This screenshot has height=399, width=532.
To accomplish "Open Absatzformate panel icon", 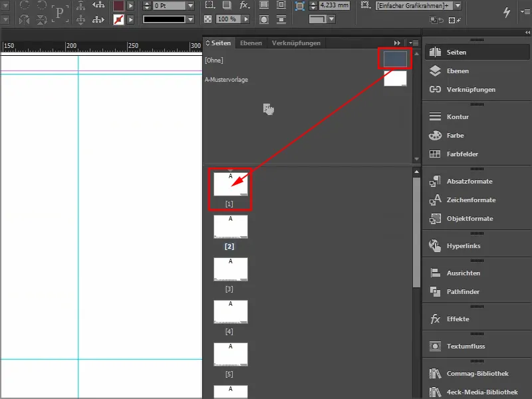I will click(x=435, y=181).
